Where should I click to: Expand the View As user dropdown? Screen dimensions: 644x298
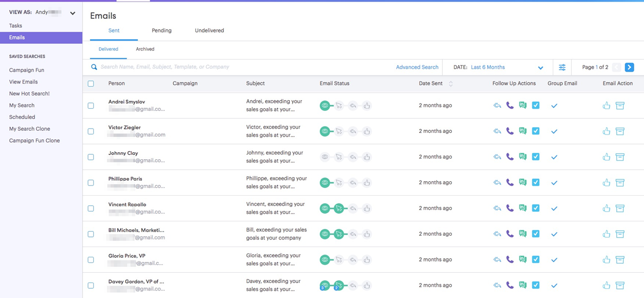coord(72,13)
